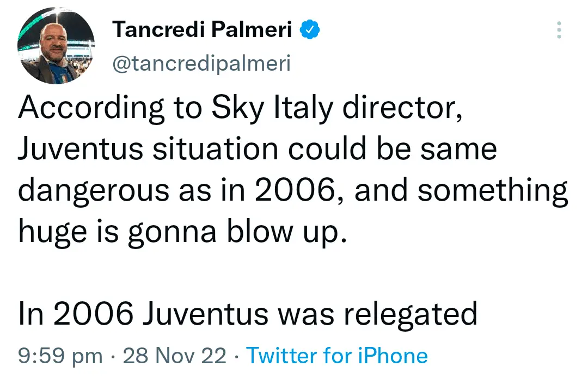
Task: Click the line "huge is gonna blow up."
Action: pos(182,233)
